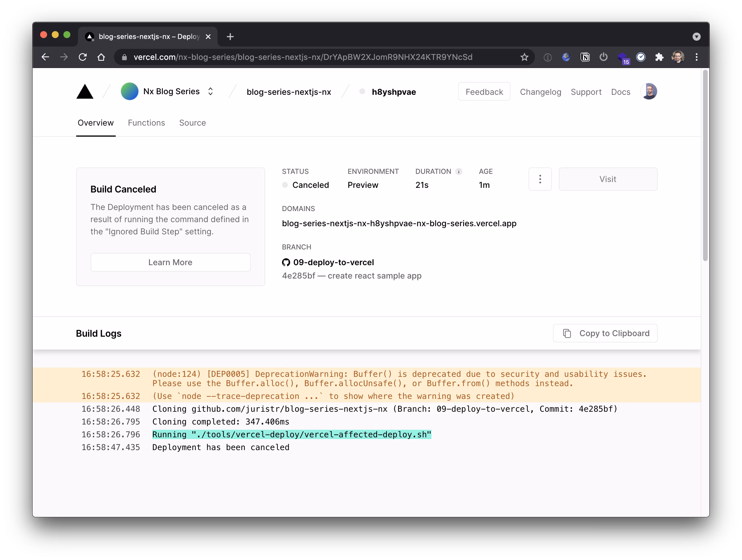This screenshot has width=742, height=560.
Task: Open the deployment three-dot options menu
Action: pos(540,179)
